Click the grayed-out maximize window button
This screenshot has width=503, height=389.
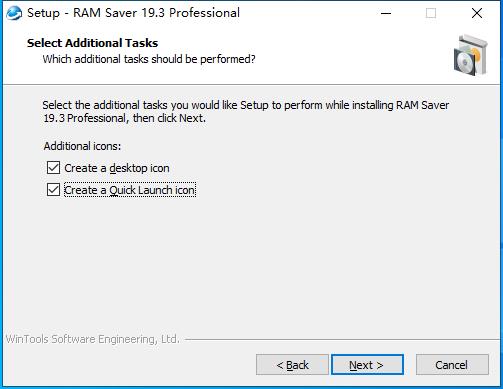(x=431, y=13)
